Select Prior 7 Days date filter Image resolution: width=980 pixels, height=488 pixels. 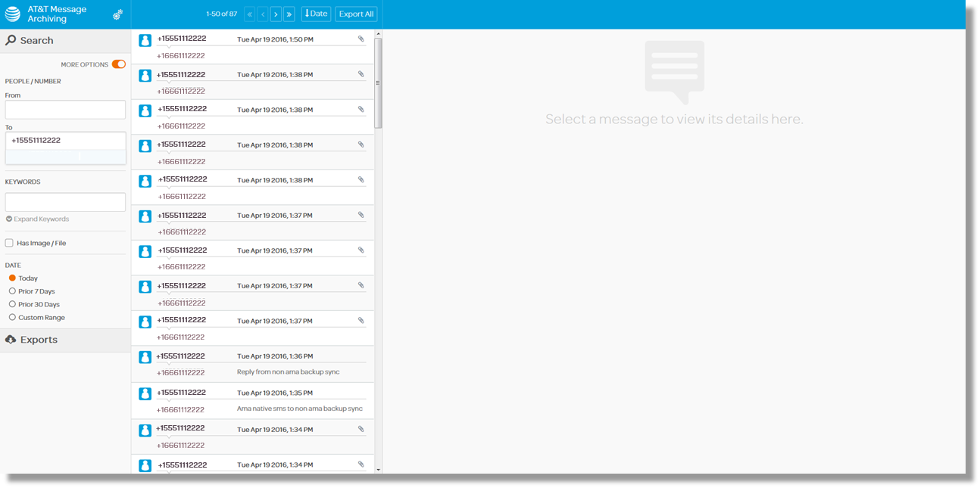[12, 291]
